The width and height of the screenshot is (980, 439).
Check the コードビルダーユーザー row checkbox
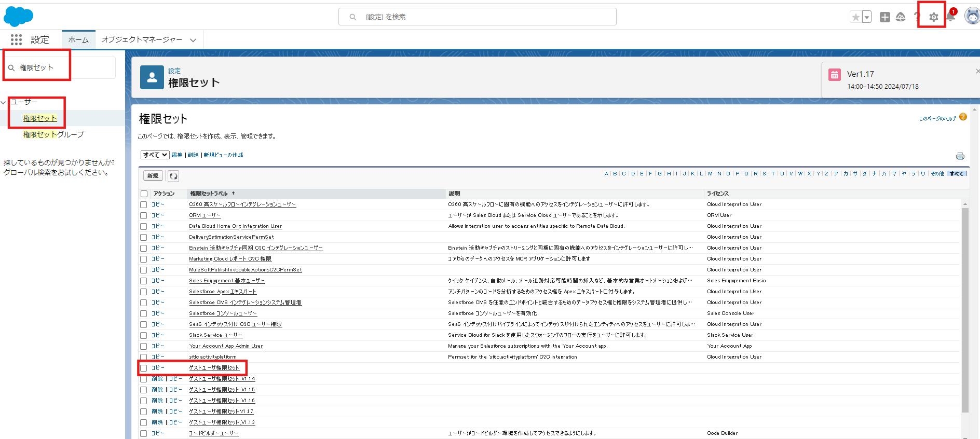tap(144, 433)
